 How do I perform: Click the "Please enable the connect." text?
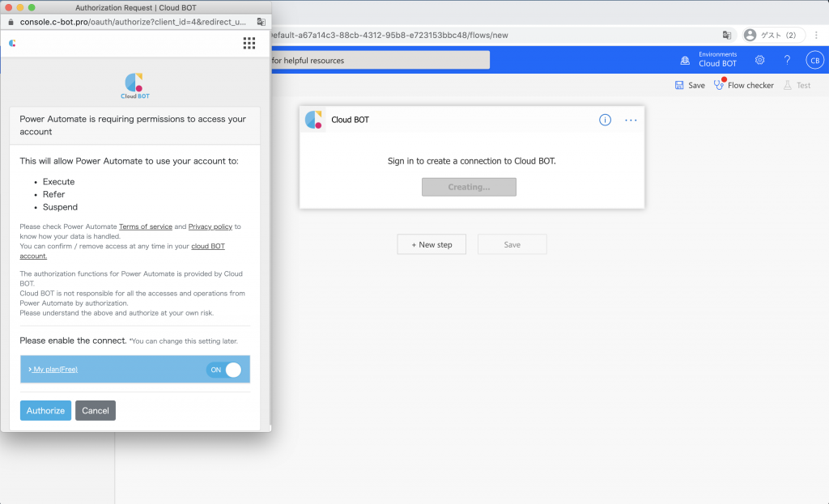coord(73,341)
